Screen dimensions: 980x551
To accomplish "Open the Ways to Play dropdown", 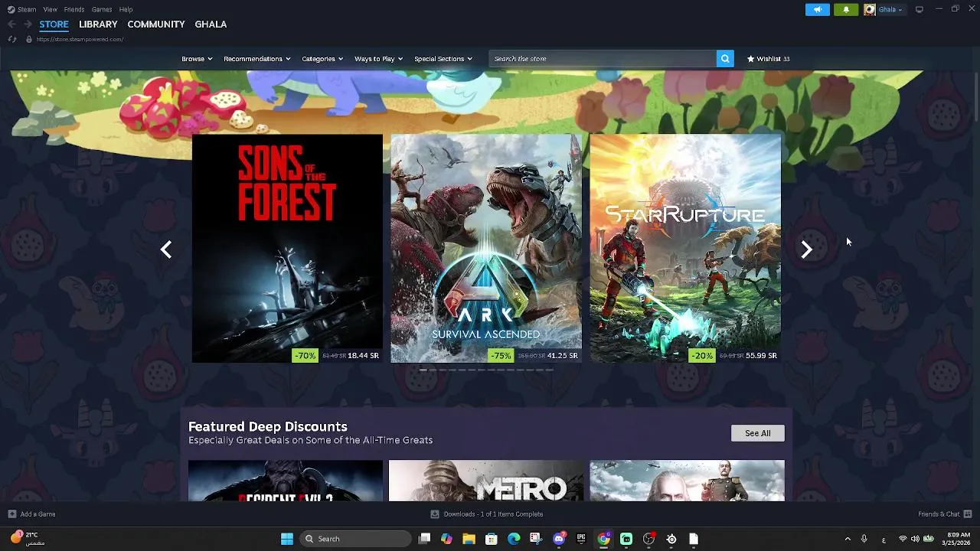I will click(x=379, y=59).
